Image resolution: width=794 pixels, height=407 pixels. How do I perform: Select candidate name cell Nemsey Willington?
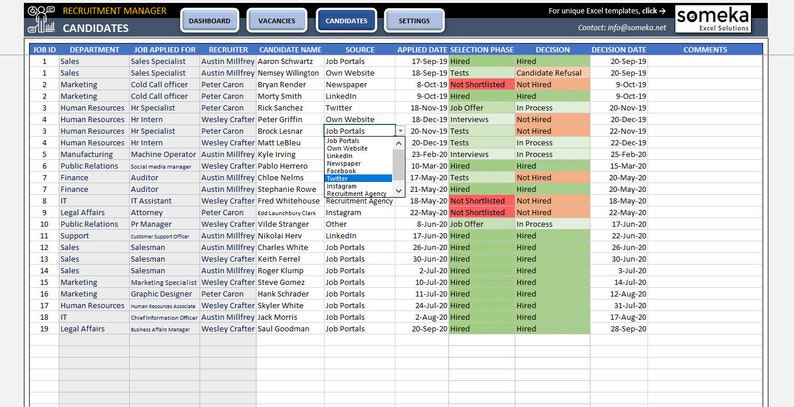coord(290,73)
